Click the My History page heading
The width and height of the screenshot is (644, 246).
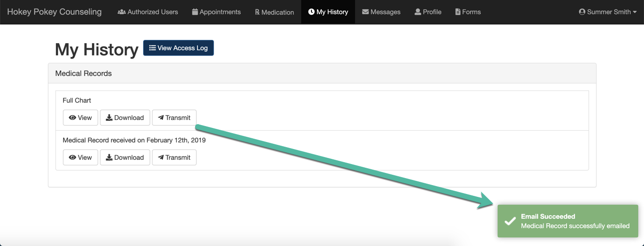click(x=97, y=49)
